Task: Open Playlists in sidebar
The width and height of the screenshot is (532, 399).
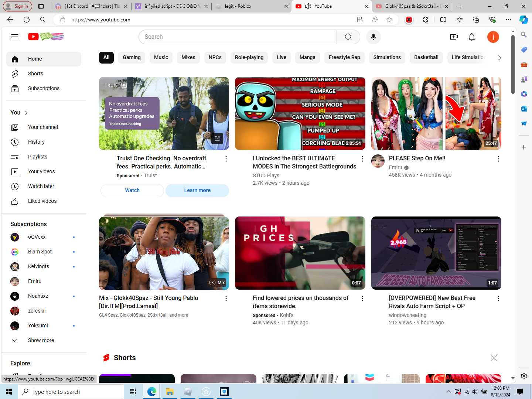Action: click(x=44, y=157)
